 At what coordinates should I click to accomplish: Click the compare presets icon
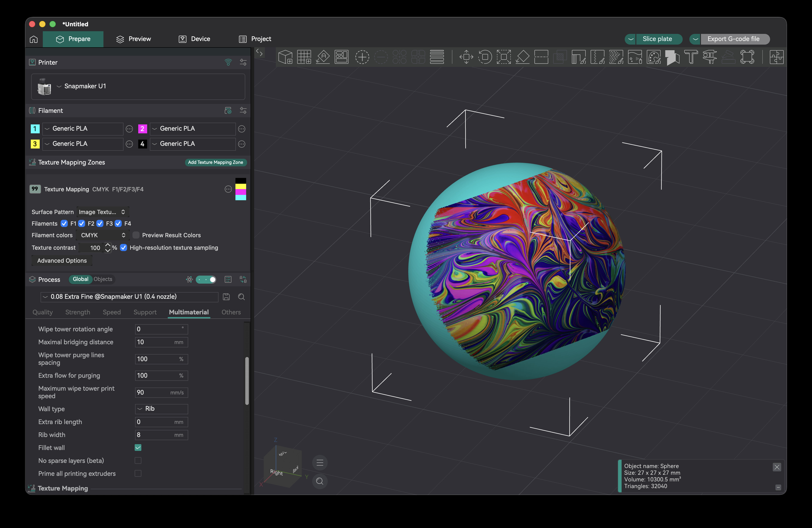pyautogui.click(x=243, y=280)
